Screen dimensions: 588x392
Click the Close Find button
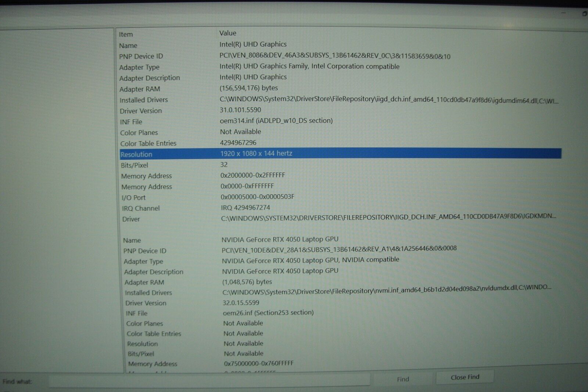tap(465, 377)
